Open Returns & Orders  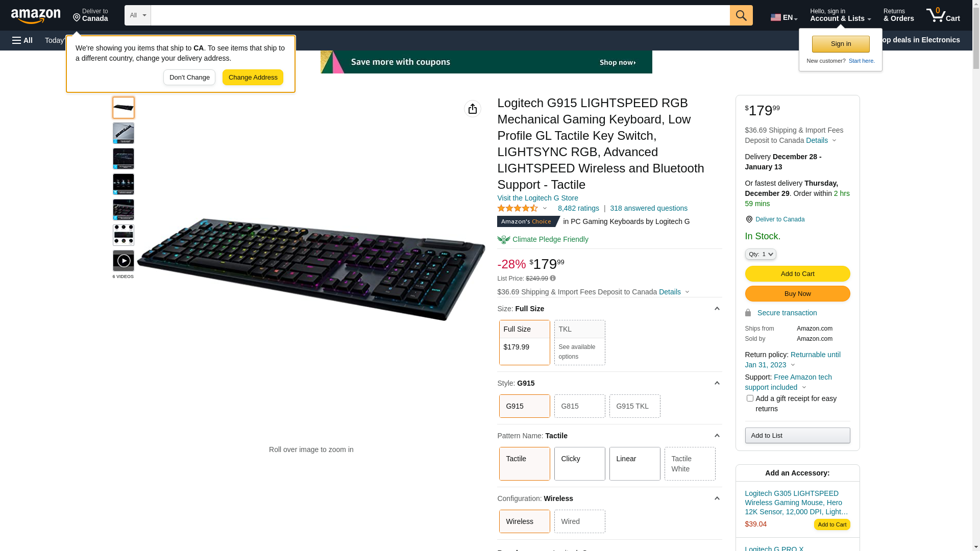click(x=898, y=15)
